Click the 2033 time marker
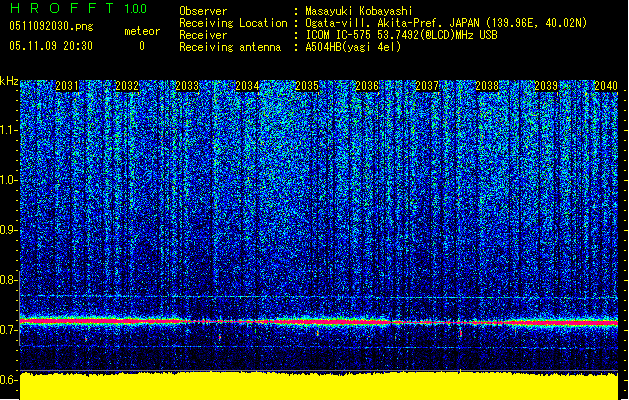629x400 pixels. point(187,86)
